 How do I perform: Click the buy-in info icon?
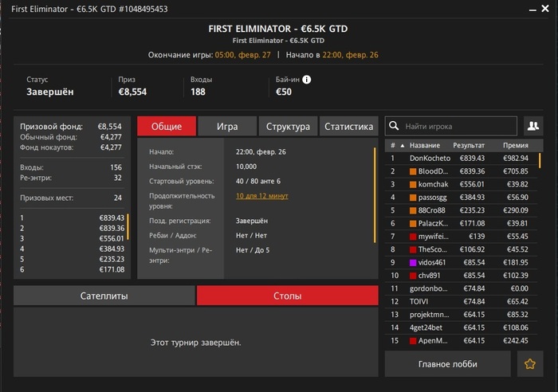coord(306,80)
